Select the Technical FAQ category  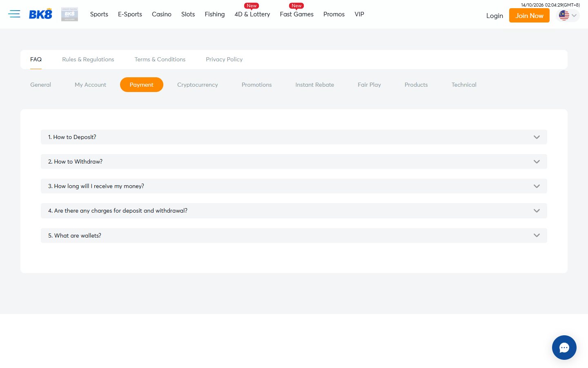[464, 85]
